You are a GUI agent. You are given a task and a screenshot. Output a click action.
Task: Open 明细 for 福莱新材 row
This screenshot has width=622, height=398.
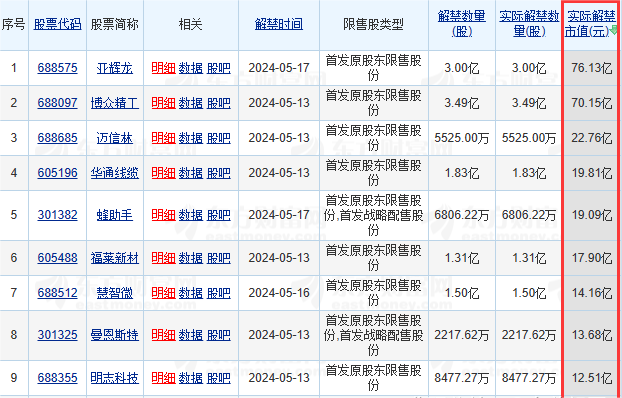163,258
